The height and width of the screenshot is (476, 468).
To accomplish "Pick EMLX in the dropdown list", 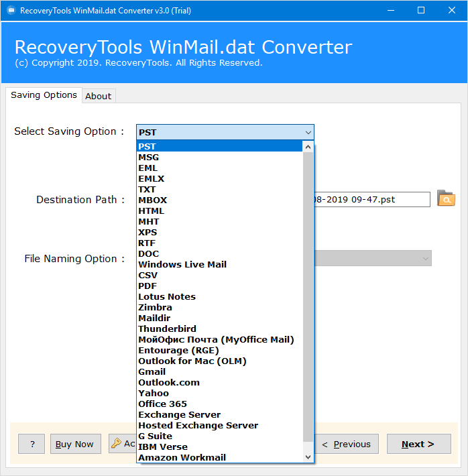I will pyautogui.click(x=219, y=178).
